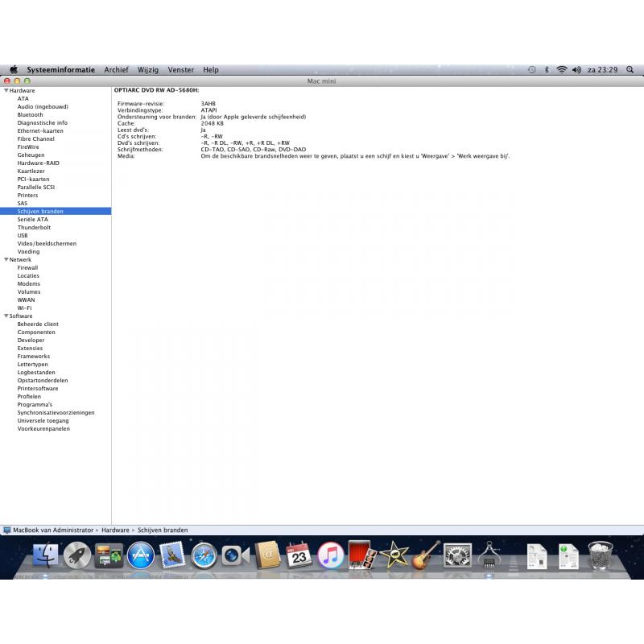Select USB in the sidebar
This screenshot has width=644, height=644.
(x=23, y=235)
